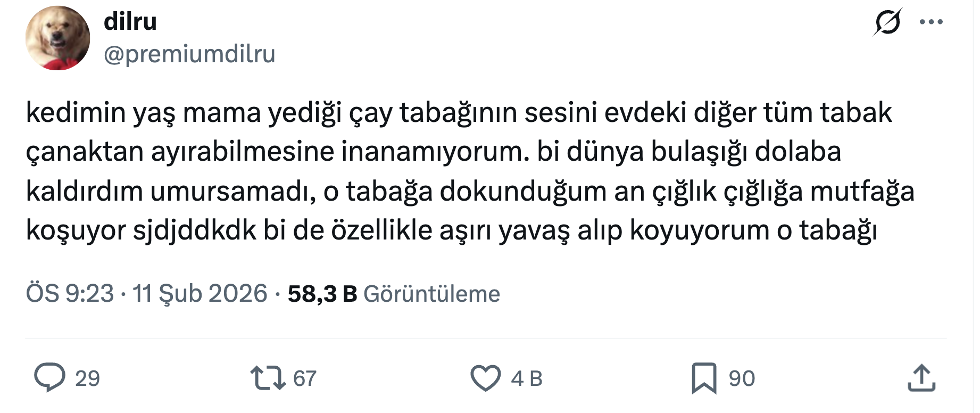
Task: Click the word "sjdjddkdk" in the tweet
Action: pyautogui.click(x=194, y=230)
